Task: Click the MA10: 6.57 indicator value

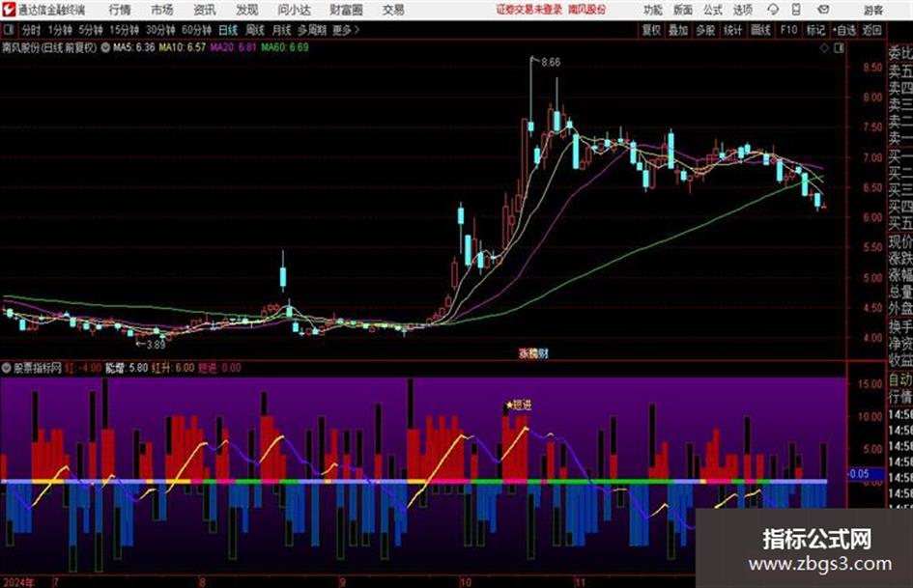Action: [x=183, y=47]
